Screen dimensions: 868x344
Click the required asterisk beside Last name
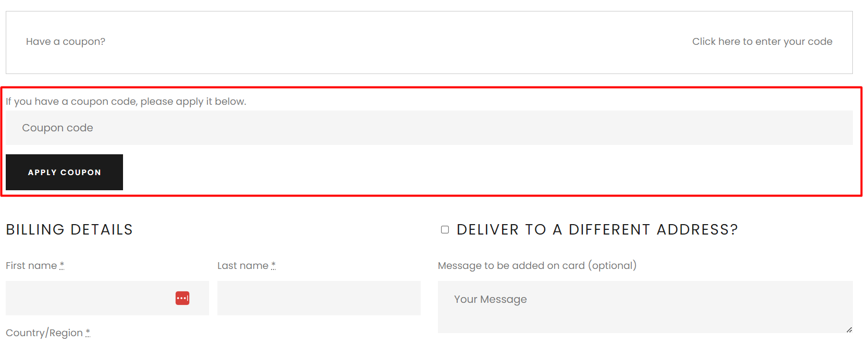pyautogui.click(x=273, y=265)
